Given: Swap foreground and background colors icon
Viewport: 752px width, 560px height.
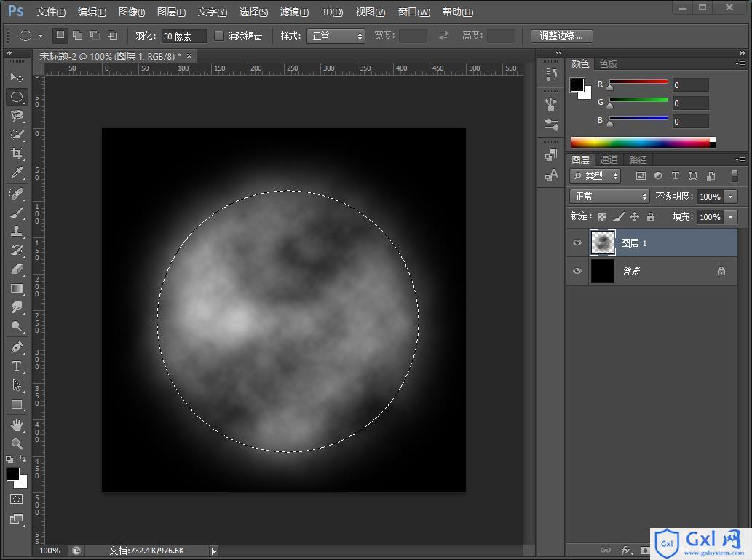Looking at the screenshot, I should click(x=23, y=460).
